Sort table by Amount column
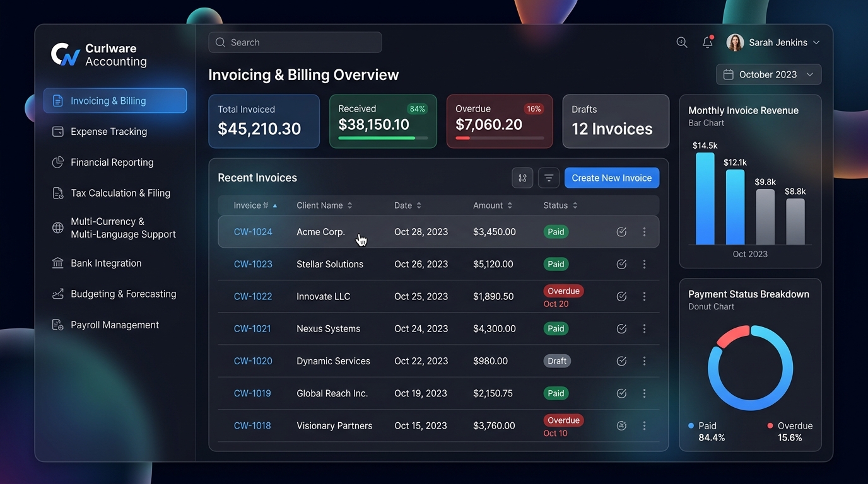868x484 pixels. coord(493,205)
